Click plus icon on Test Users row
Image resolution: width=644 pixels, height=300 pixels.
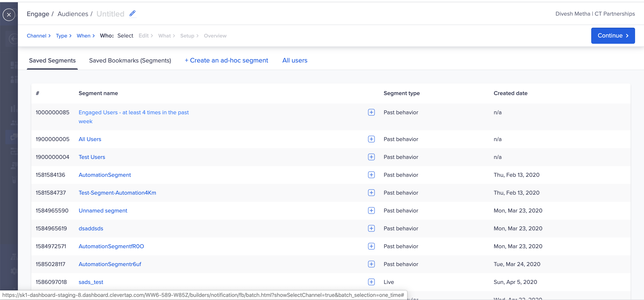(371, 157)
